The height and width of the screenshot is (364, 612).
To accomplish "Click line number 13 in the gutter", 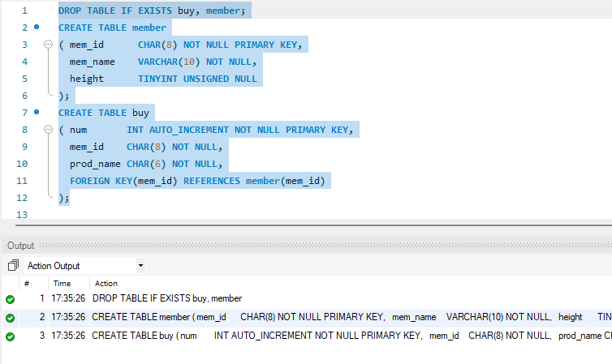I will (22, 215).
